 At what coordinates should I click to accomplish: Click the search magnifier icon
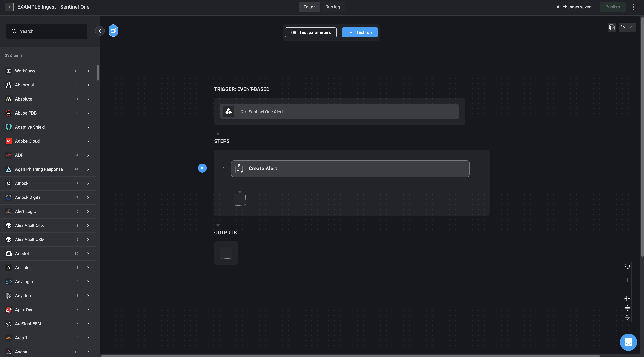click(14, 31)
